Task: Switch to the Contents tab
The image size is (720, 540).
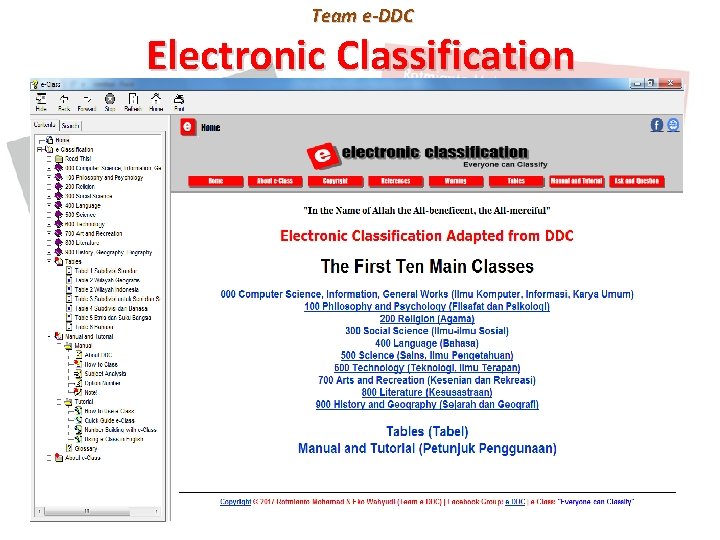Action: (x=45, y=124)
